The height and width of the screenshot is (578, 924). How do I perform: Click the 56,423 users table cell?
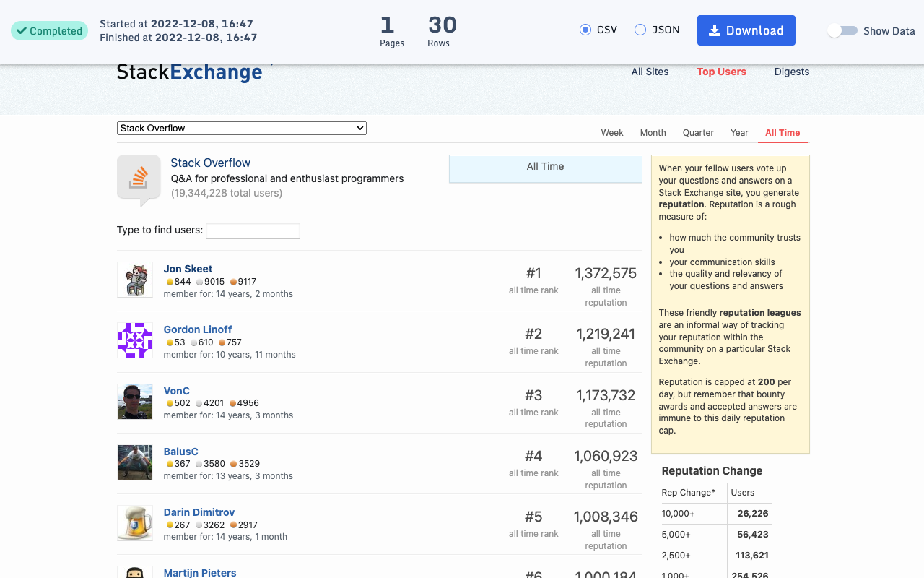750,535
